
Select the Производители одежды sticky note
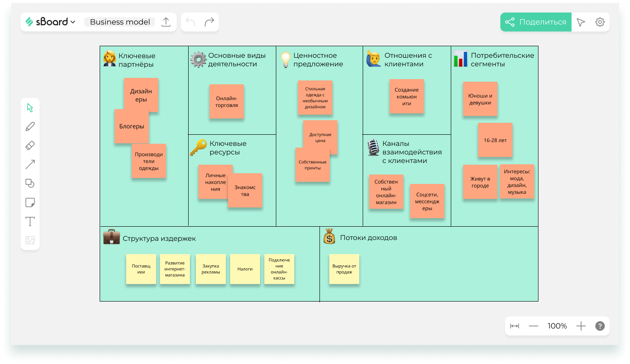(x=149, y=161)
